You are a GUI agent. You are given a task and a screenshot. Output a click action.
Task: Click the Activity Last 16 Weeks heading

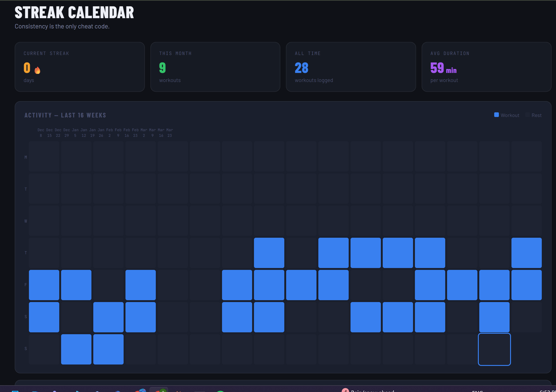(x=65, y=115)
